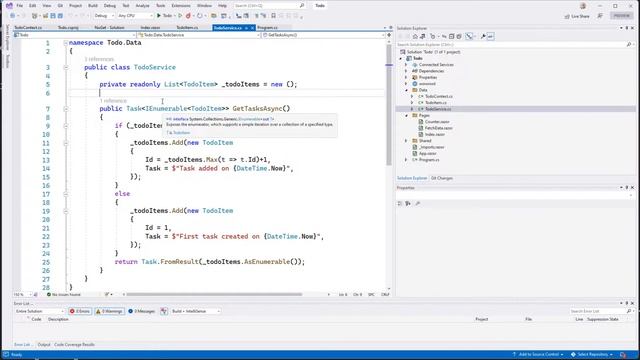Click the Live Share button
The image size is (640, 360).
tap(577, 16)
